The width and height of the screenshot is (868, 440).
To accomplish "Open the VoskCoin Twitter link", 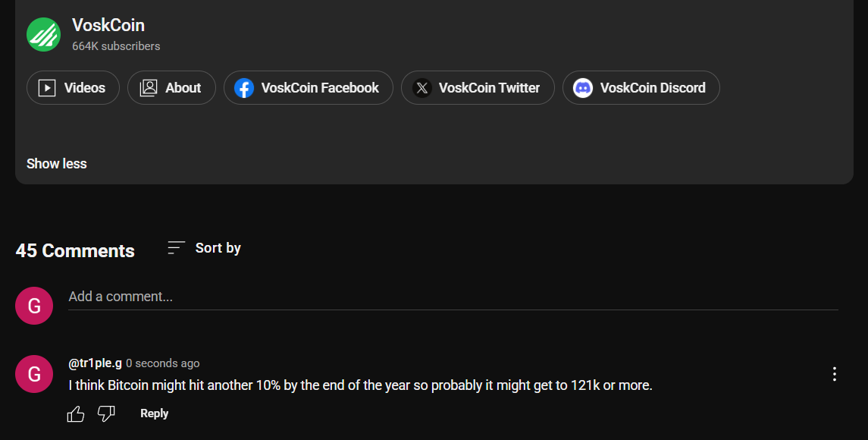I will click(x=478, y=87).
